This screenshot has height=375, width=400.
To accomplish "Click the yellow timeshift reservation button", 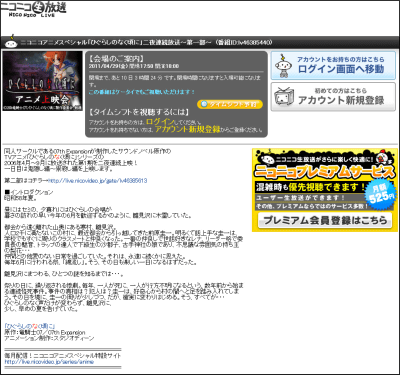I will click(x=230, y=104).
